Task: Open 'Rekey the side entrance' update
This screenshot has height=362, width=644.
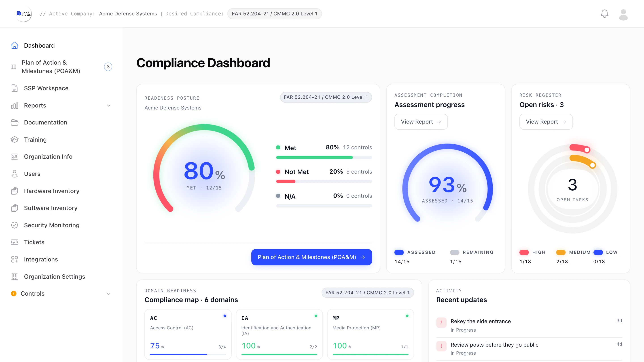Action: pyautogui.click(x=529, y=325)
